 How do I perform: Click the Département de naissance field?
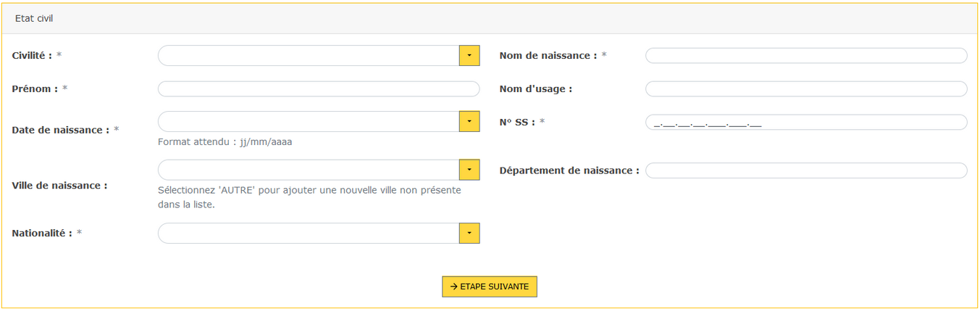(806, 170)
